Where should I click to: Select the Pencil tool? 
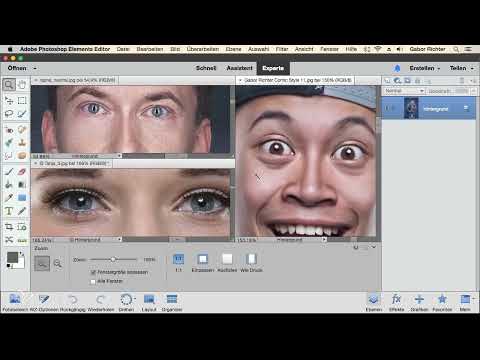pos(22,211)
